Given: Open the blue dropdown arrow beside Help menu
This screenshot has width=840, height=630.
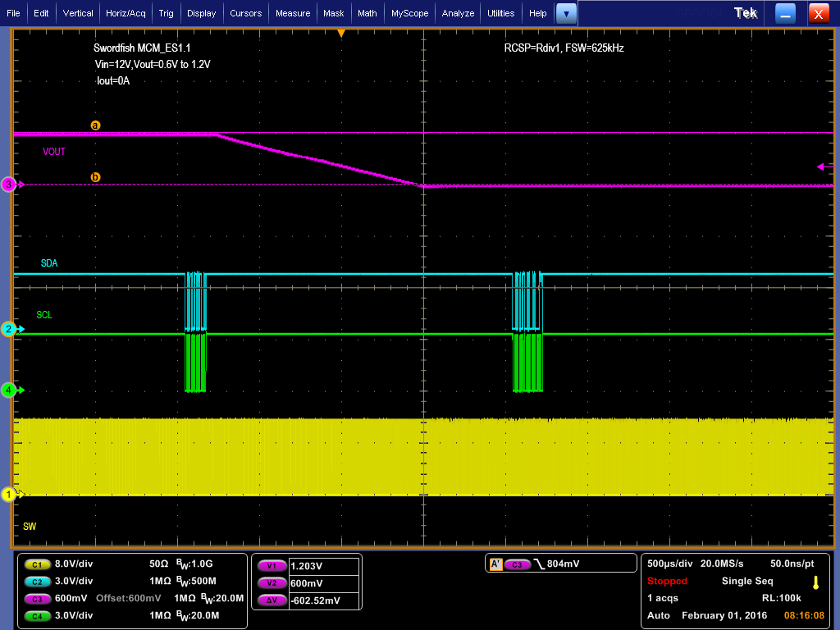Looking at the screenshot, I should click(567, 13).
